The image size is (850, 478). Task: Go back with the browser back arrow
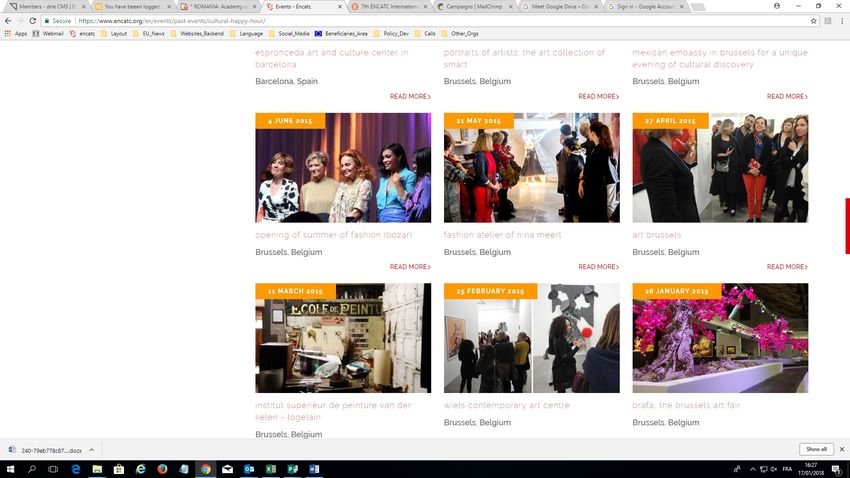pos(8,21)
